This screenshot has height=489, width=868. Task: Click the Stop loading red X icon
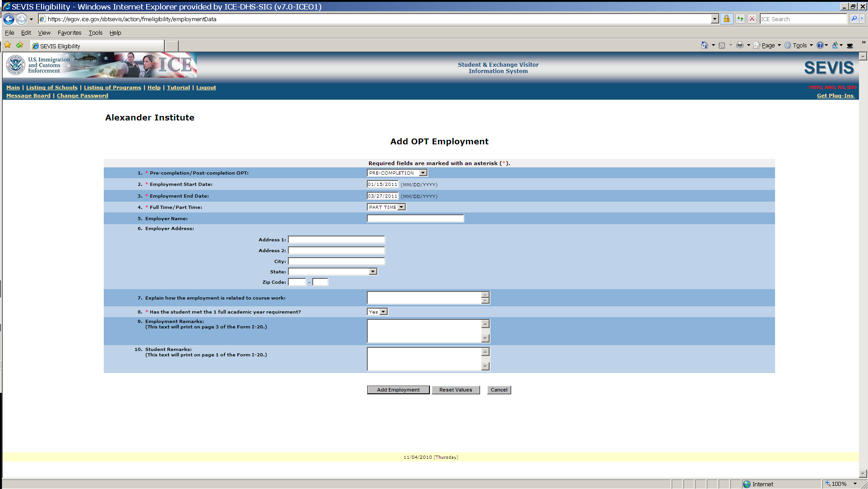tap(752, 19)
